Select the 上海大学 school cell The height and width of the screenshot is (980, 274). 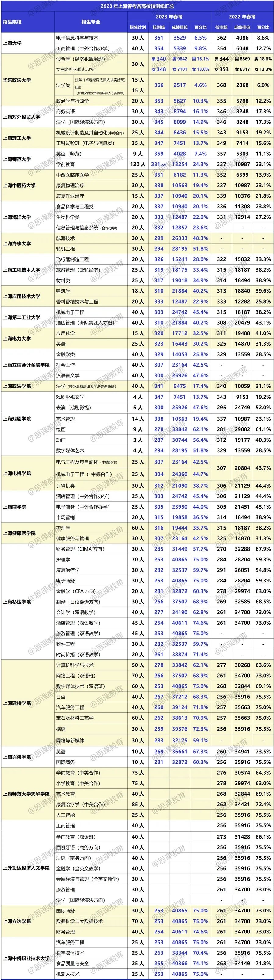[12, 43]
